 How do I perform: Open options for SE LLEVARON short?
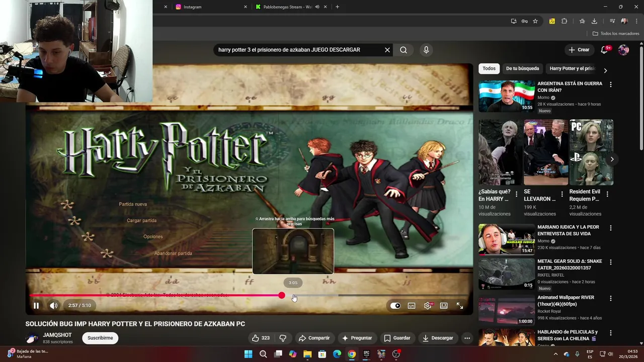(x=562, y=194)
